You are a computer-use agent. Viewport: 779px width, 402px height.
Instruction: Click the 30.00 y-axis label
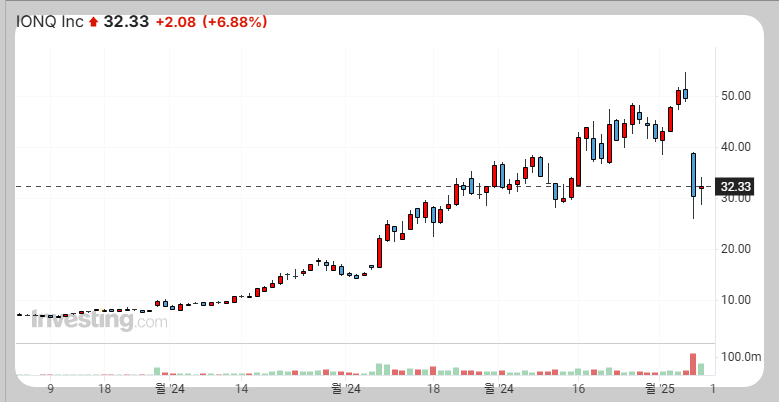point(735,199)
